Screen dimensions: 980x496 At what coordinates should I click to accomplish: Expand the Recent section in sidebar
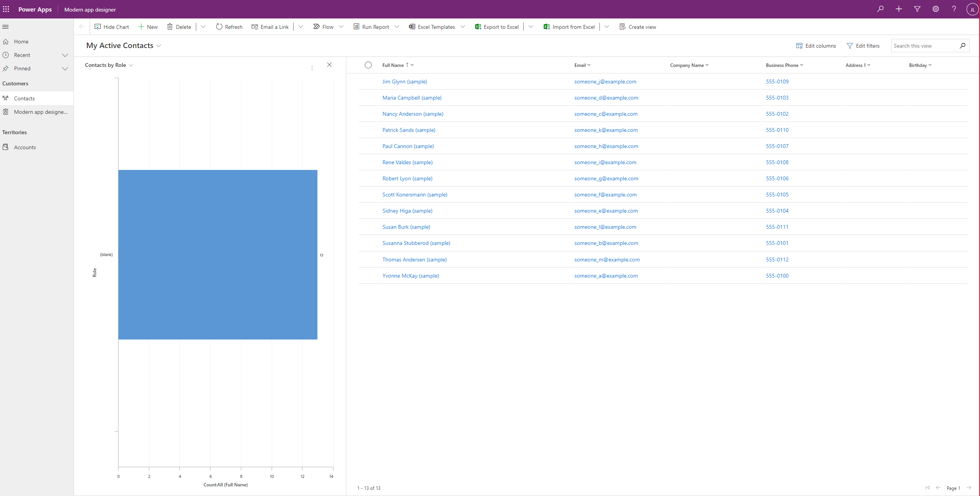(65, 55)
